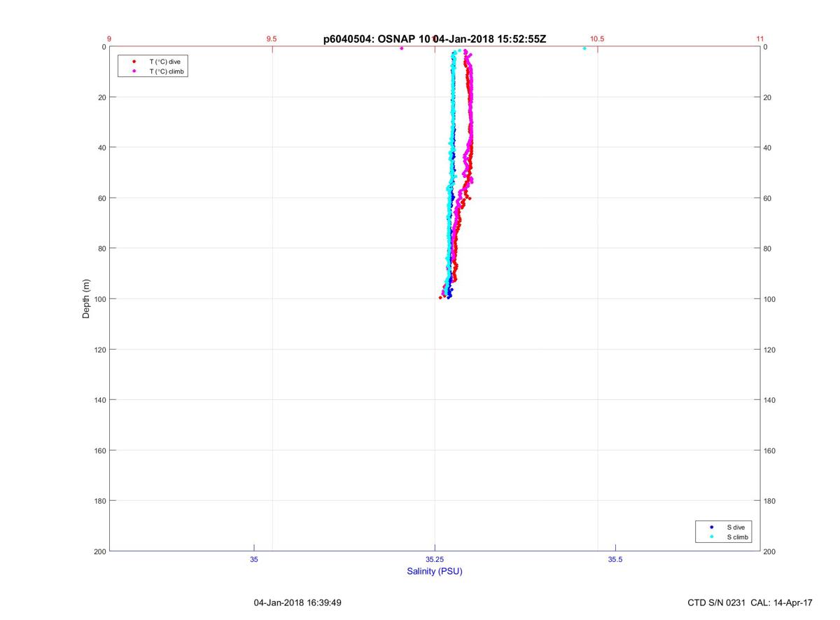The width and height of the screenshot is (840, 620).
Task: Click the blue salinity tick label 35.25
Action: [435, 559]
